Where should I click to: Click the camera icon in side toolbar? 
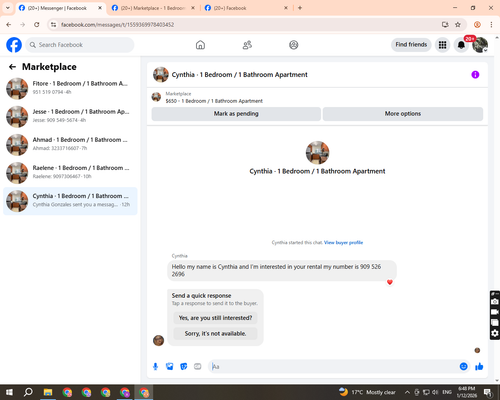tap(495, 301)
